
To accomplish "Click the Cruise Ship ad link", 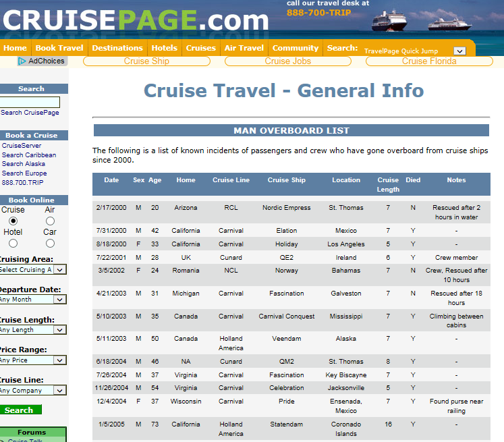I will [146, 61].
